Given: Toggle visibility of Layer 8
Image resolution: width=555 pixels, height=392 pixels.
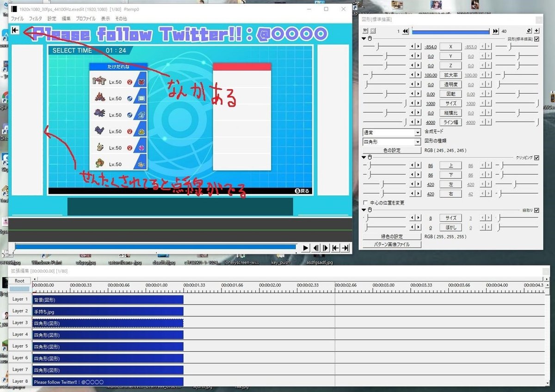Looking at the screenshot, I should tap(20, 381).
